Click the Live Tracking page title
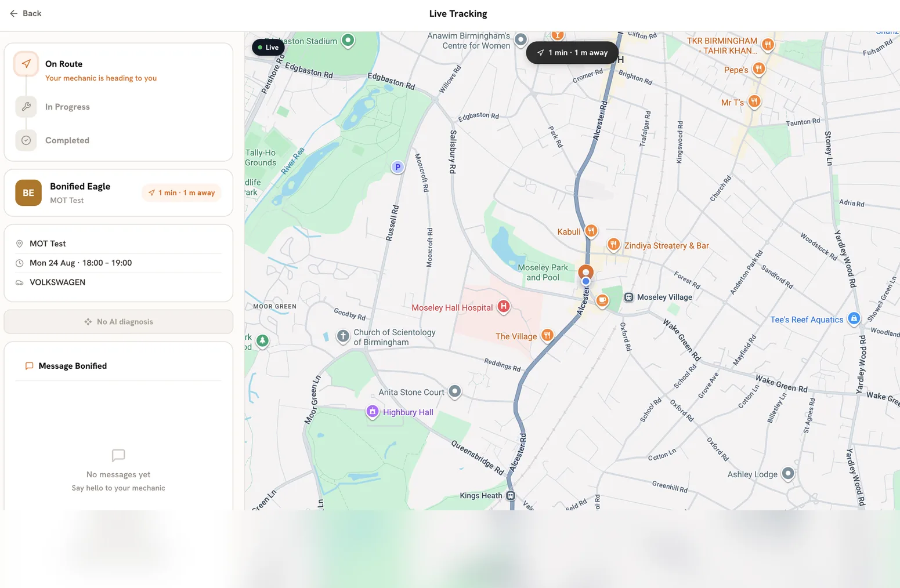The width and height of the screenshot is (900, 588). (458, 13)
